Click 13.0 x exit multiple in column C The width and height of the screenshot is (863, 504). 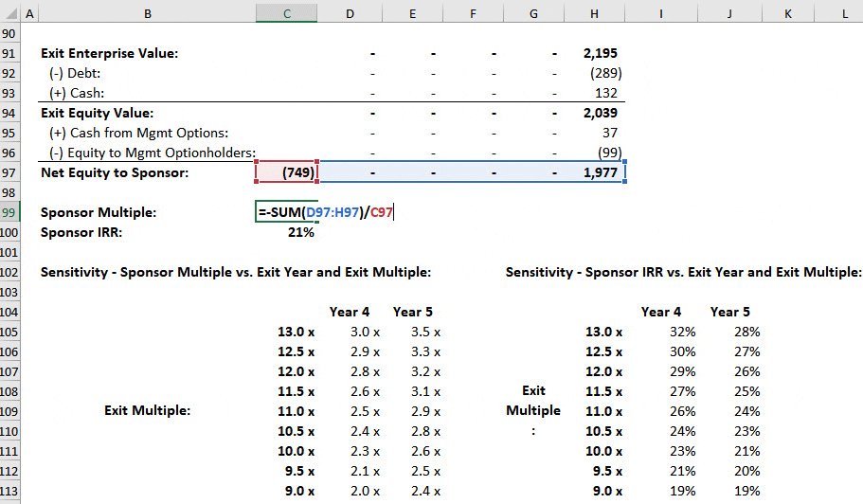(x=297, y=332)
